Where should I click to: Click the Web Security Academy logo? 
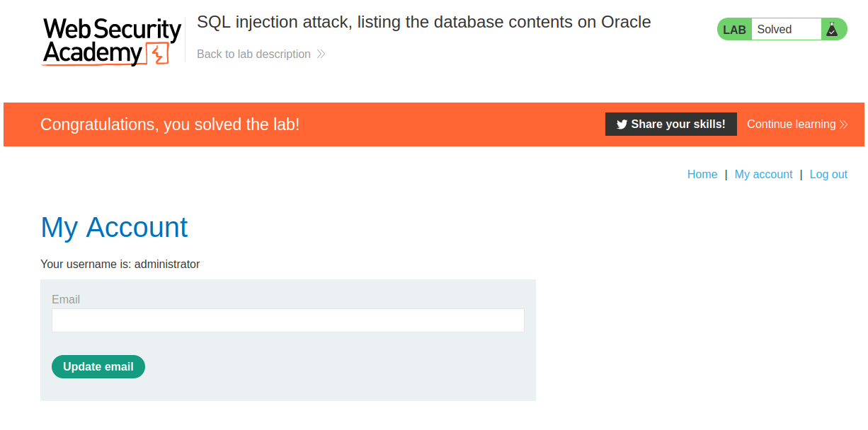[x=112, y=41]
